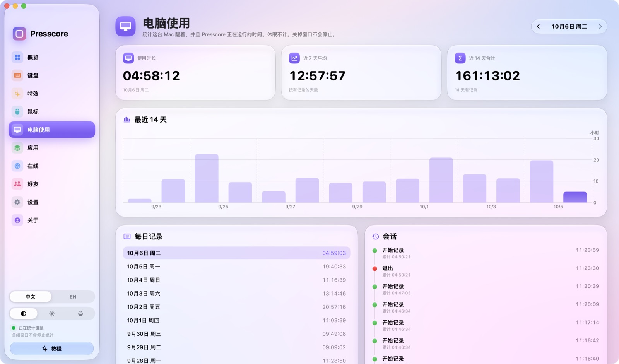619x364 pixels.
Task: Open the 键盘 keyboard stats page
Action: (52, 75)
